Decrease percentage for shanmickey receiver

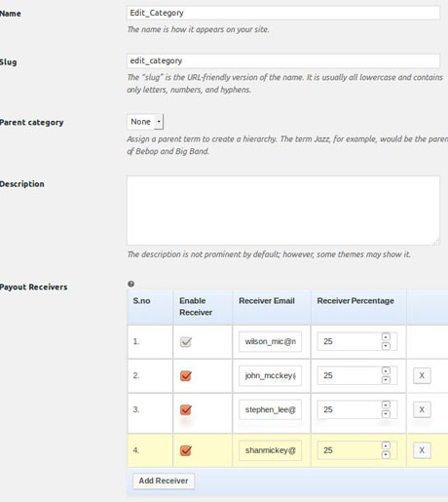pos(386,454)
